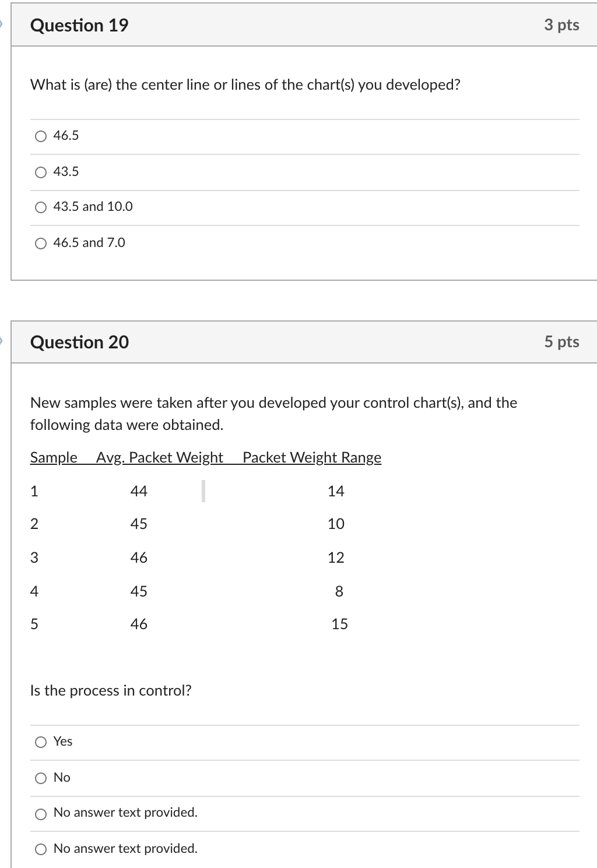Click the Question 19 header
This screenshot has height=868, width=597.
pyautogui.click(x=80, y=25)
